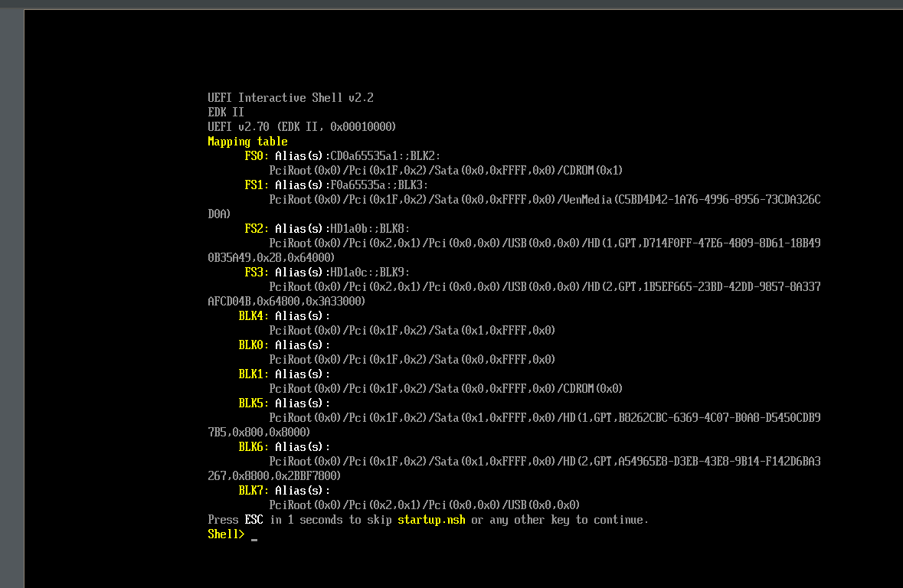This screenshot has height=588, width=903.
Task: Click the blinking cursor after the Shell prompt
Action: (254, 538)
